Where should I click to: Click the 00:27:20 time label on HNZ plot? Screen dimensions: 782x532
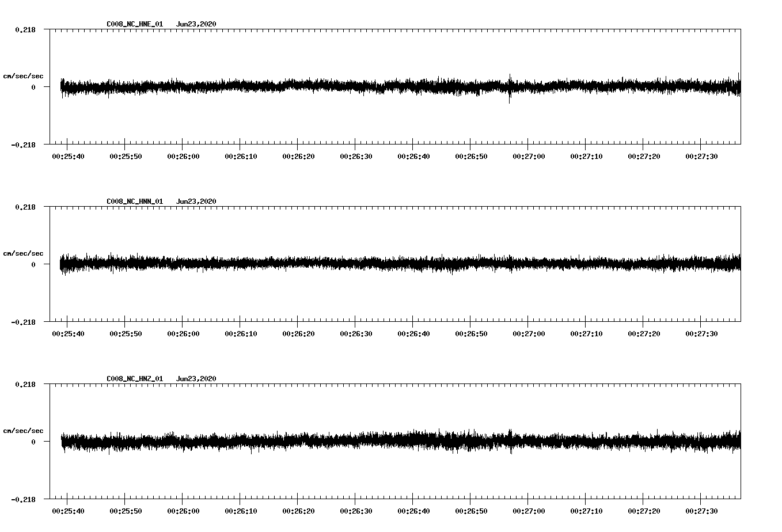click(644, 511)
